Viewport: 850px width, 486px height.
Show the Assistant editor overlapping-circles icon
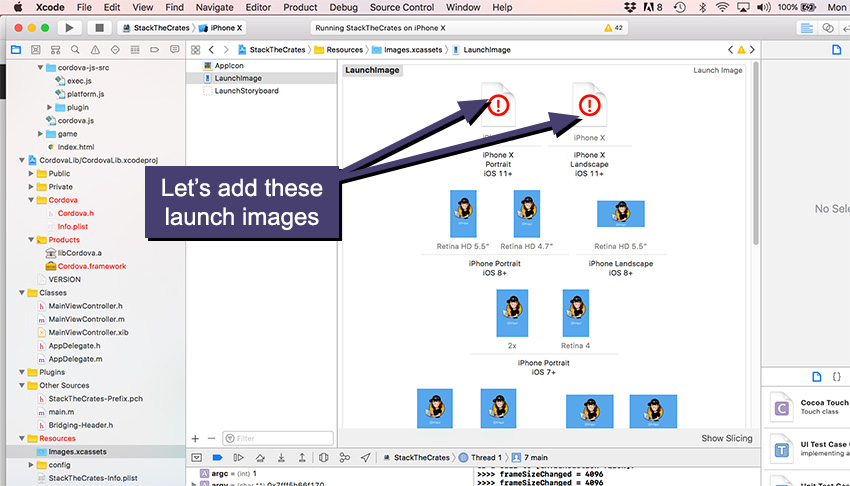coord(828,28)
